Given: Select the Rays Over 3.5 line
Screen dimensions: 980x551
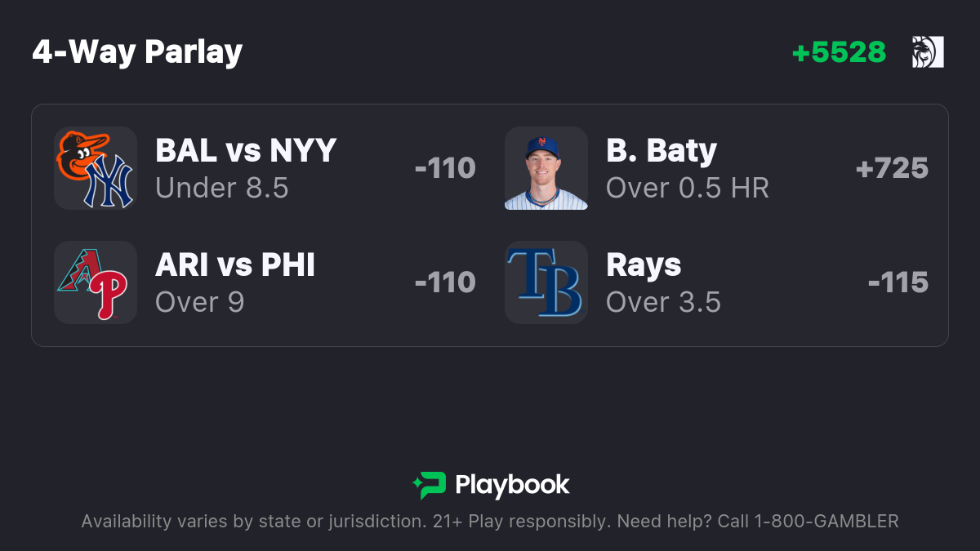Looking at the screenshot, I should click(x=664, y=302).
